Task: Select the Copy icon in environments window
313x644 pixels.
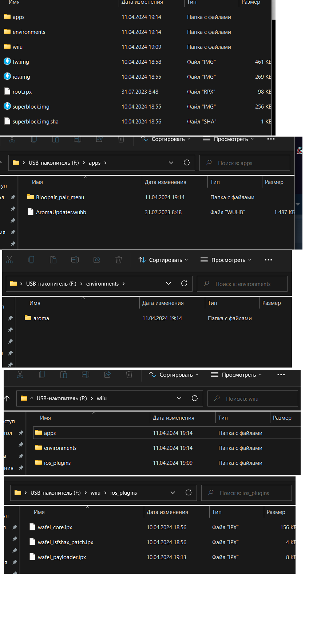Action: pos(31,260)
